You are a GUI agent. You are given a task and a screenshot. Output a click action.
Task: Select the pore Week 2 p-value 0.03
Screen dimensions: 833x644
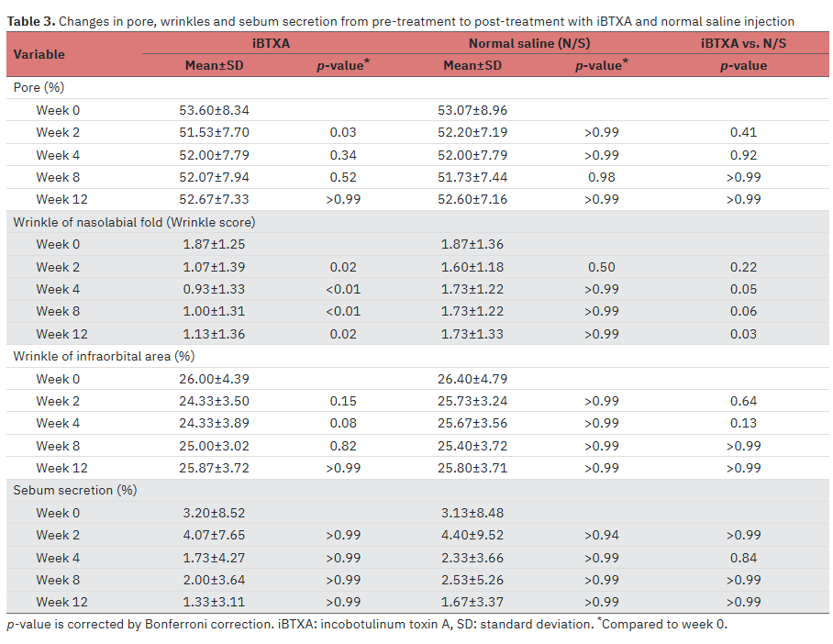click(343, 132)
